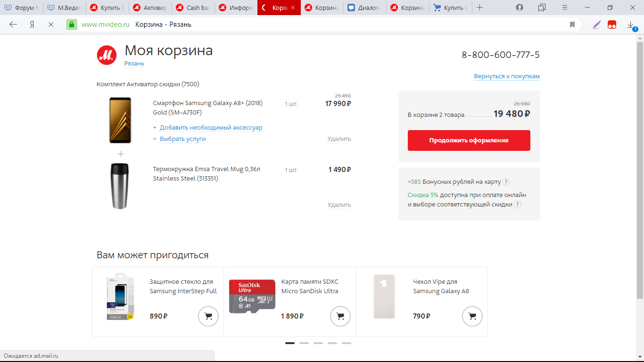Image resolution: width=644 pixels, height=362 pixels.
Task: Expand 'Добавить необходимый аксессуар' option
Action: pyautogui.click(x=207, y=128)
